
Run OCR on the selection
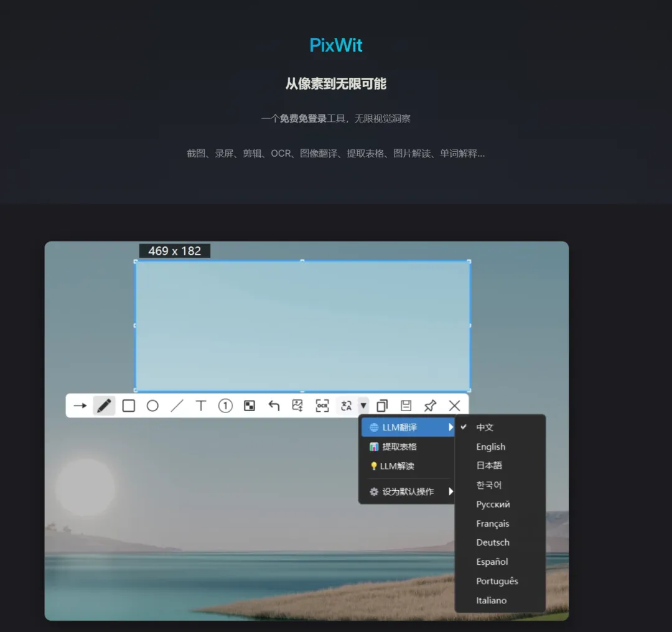tap(322, 406)
